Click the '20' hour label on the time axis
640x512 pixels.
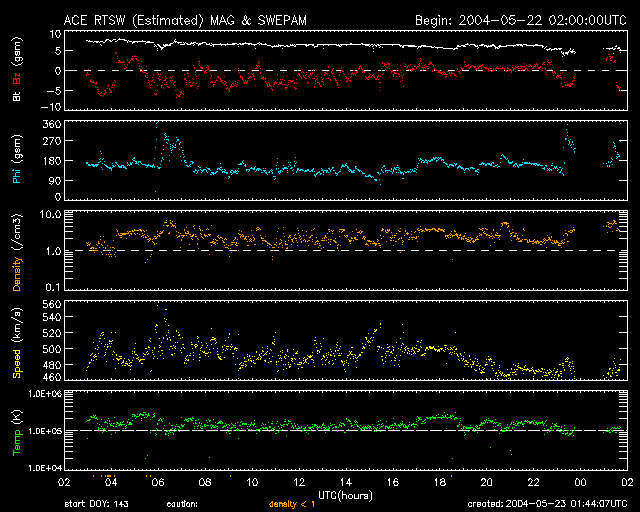click(487, 482)
